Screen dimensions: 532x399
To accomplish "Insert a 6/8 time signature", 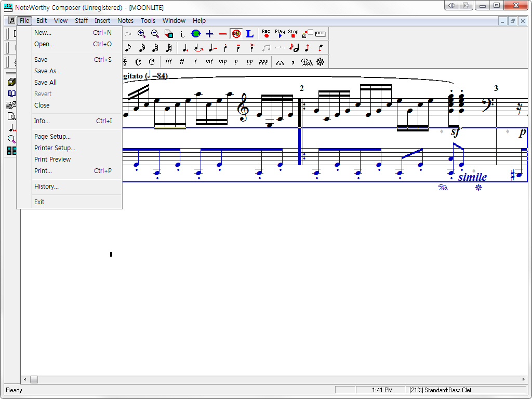I will click(x=125, y=62).
